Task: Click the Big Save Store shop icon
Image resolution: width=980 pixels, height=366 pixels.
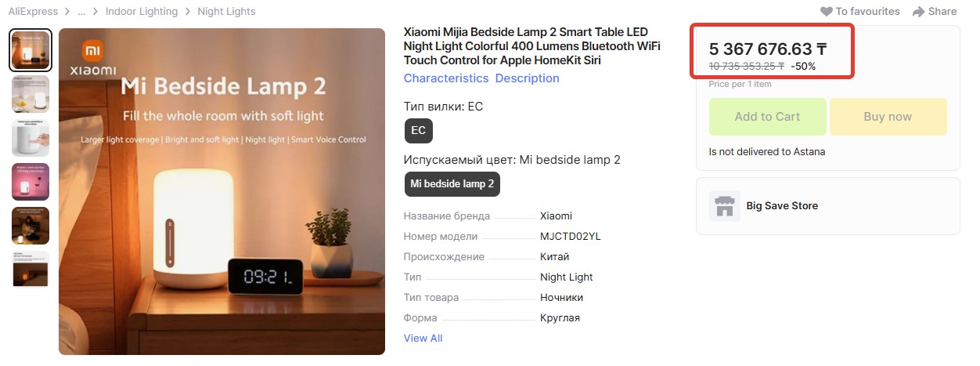Action: tap(724, 206)
